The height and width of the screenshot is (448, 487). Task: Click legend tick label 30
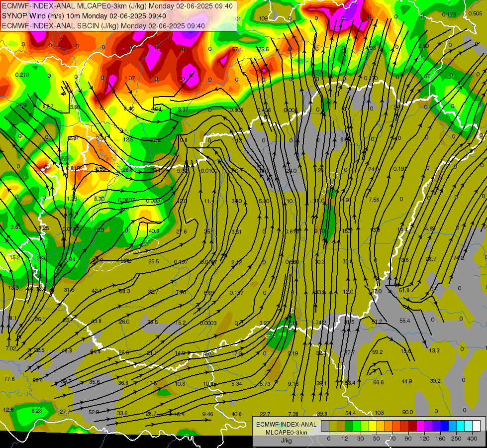point(360,439)
